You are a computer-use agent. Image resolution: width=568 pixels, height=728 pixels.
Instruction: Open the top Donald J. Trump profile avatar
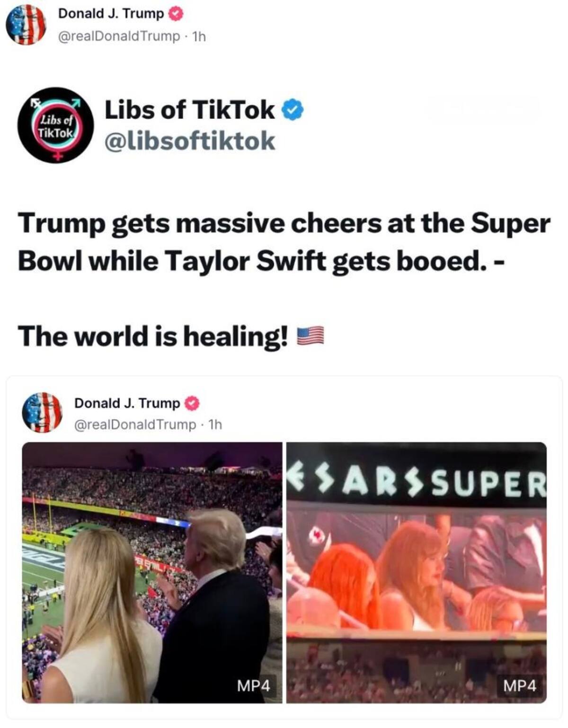(x=26, y=24)
